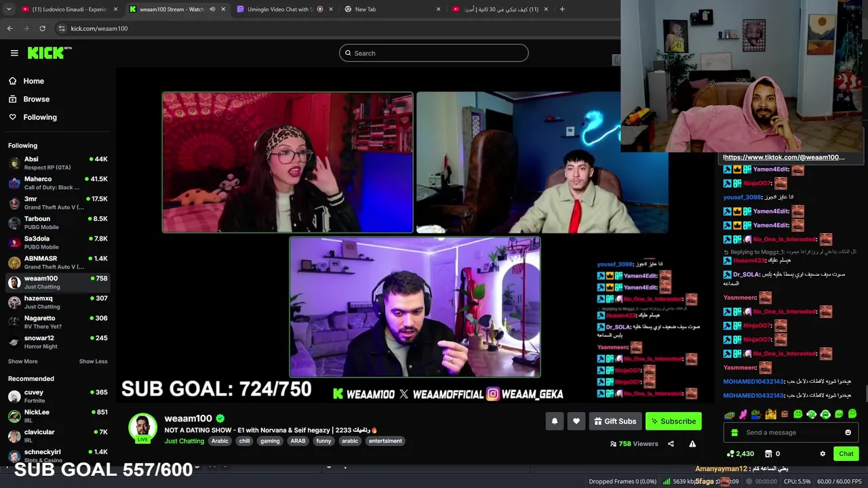Image resolution: width=868 pixels, height=488 pixels.
Task: Collapse following list with Show Less
Action: (93, 361)
